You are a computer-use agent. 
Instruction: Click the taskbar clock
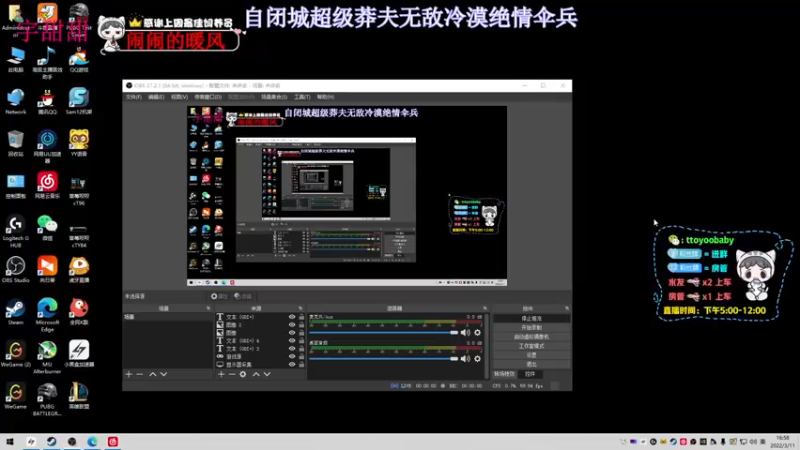(783, 442)
